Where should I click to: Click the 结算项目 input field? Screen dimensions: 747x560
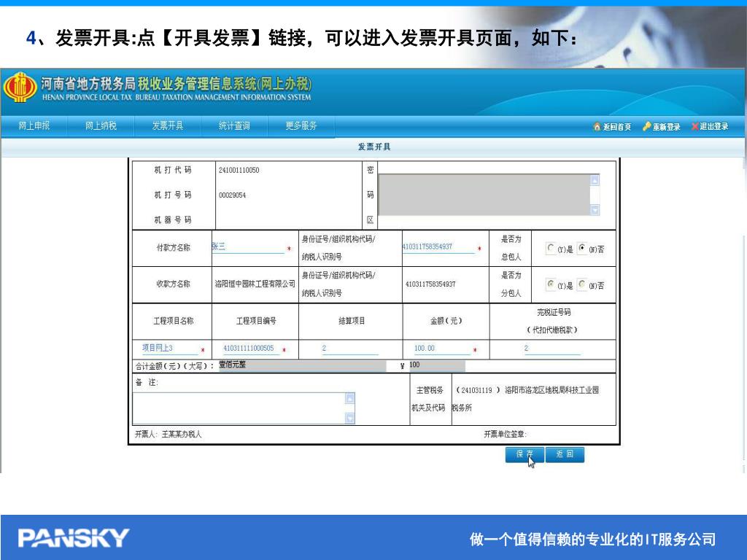(349, 349)
